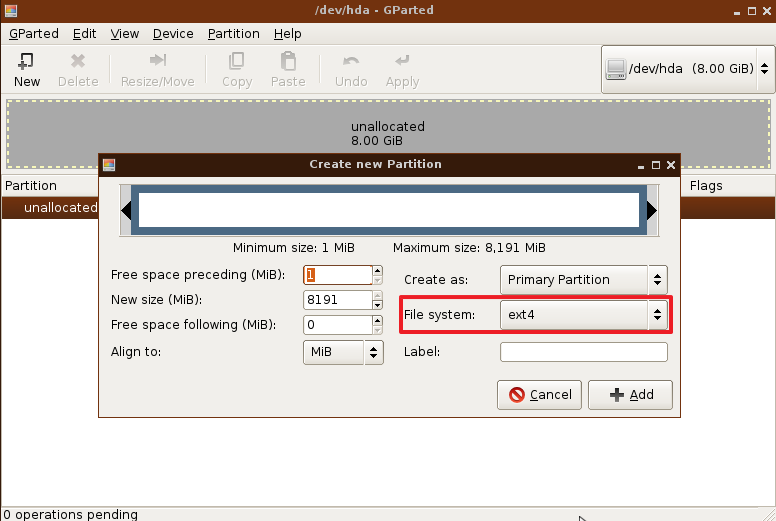The height and width of the screenshot is (521, 776).
Task: Click the Label text field
Action: (583, 352)
